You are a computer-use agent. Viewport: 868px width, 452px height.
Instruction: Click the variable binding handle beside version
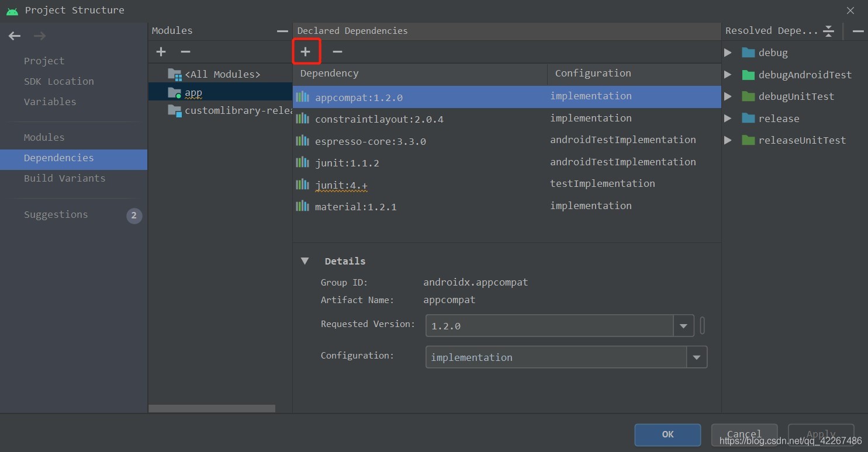point(702,325)
